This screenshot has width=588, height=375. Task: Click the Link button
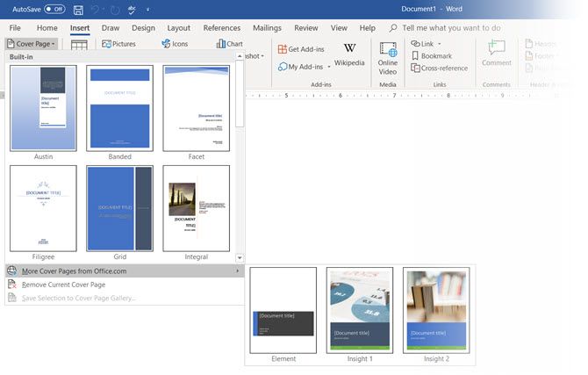point(423,44)
